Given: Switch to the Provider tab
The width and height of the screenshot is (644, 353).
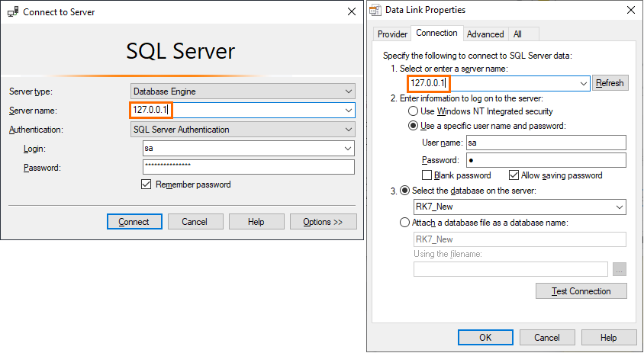Looking at the screenshot, I should (x=392, y=34).
